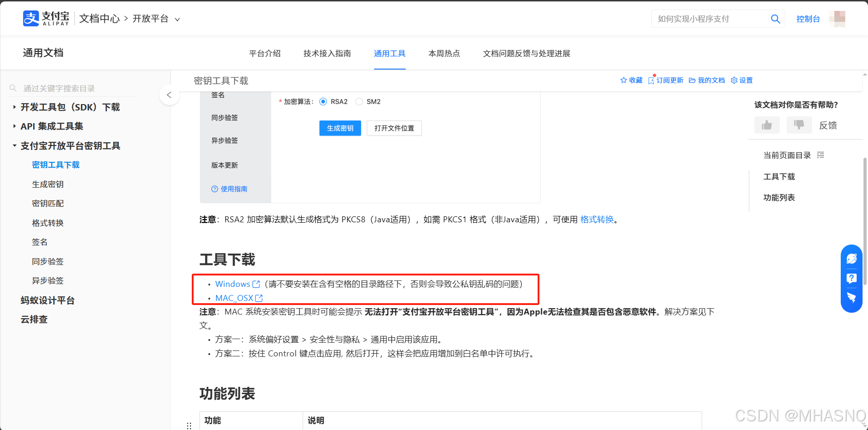Click the MAC_OSX download link

coord(234,298)
